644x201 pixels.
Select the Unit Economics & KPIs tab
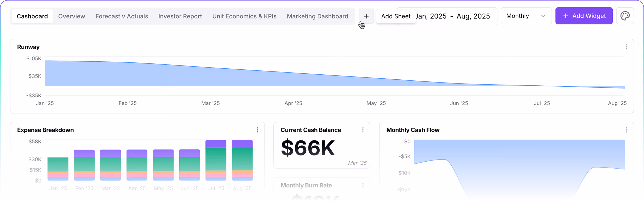pos(244,16)
